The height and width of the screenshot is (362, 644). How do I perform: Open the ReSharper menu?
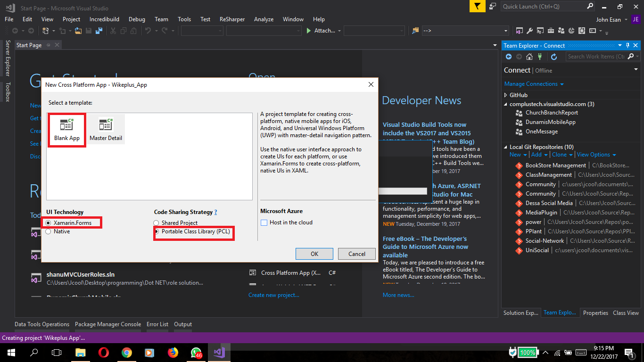click(232, 19)
